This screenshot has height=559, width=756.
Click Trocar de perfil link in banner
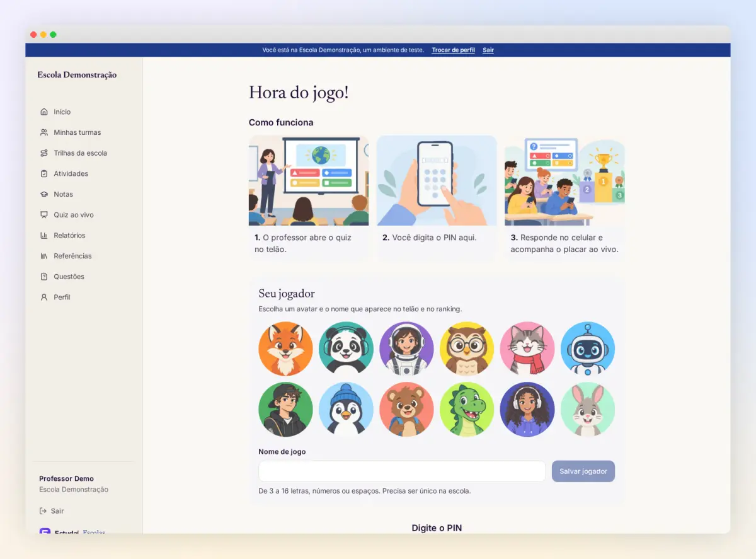click(453, 50)
